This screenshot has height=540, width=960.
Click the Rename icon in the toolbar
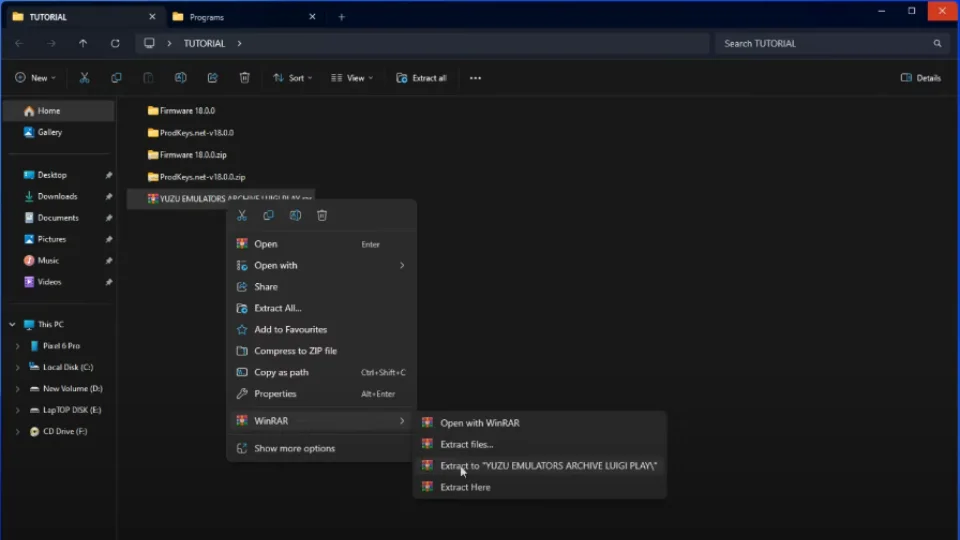pyautogui.click(x=181, y=78)
